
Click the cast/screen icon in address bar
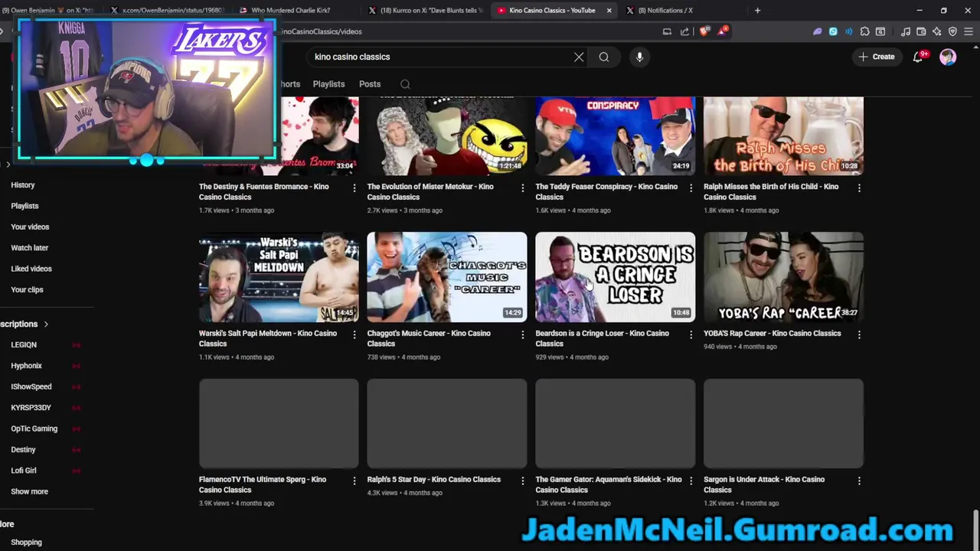click(x=667, y=31)
